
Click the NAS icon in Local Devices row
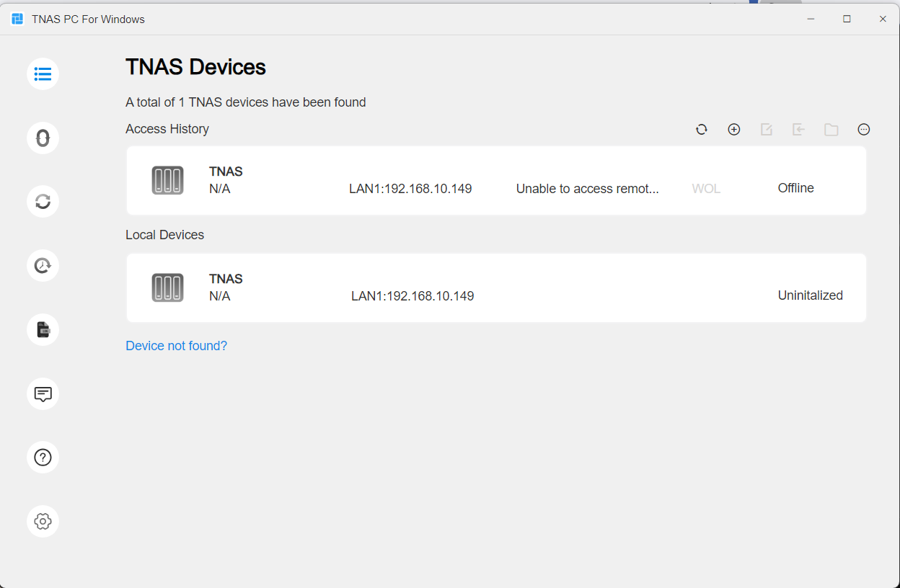(167, 288)
